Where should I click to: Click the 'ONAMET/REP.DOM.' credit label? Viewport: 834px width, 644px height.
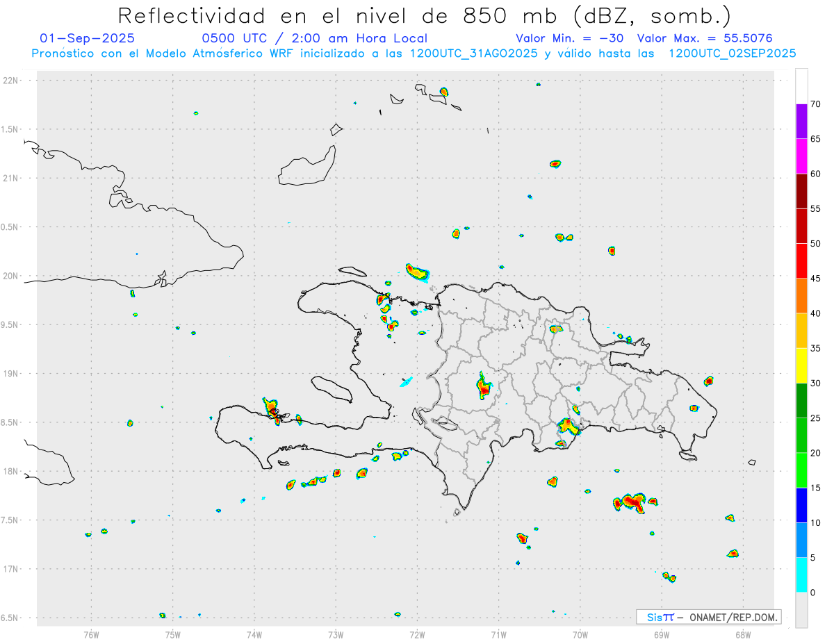(x=733, y=617)
